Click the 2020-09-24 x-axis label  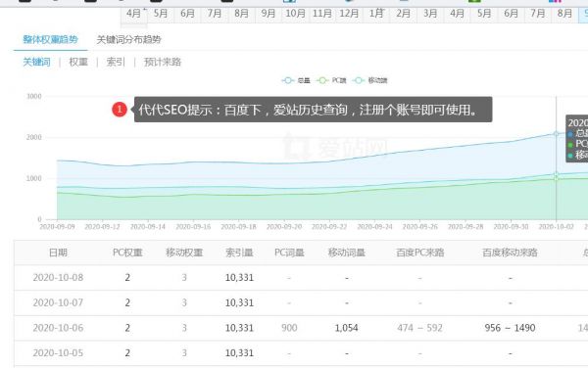click(x=375, y=226)
